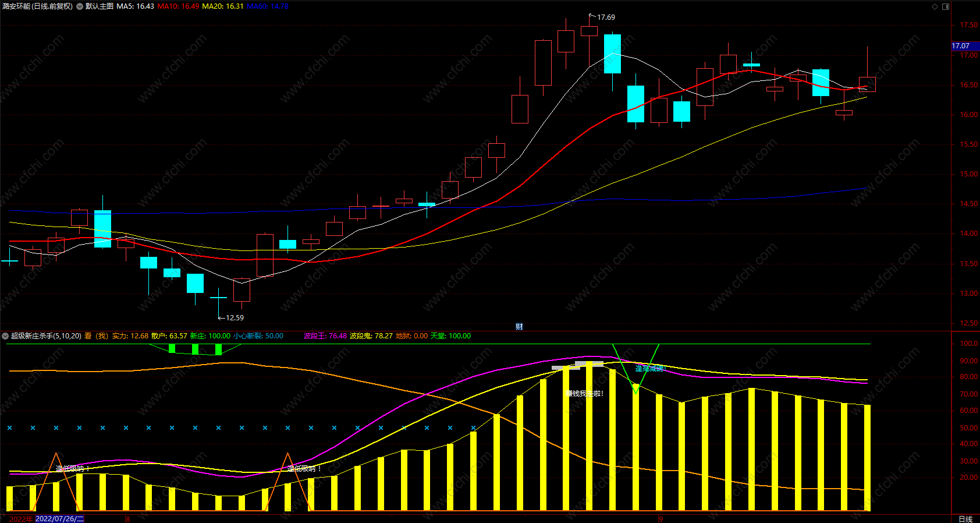Screen dimensions: 980x523
Task: Click the 波段王: 76.48 readout
Action: click(x=325, y=336)
